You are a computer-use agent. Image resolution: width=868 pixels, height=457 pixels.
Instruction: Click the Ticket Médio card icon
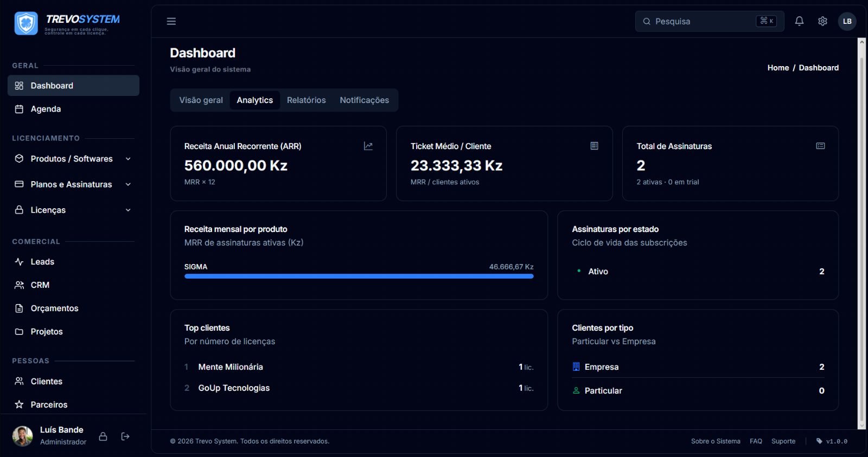pos(595,146)
